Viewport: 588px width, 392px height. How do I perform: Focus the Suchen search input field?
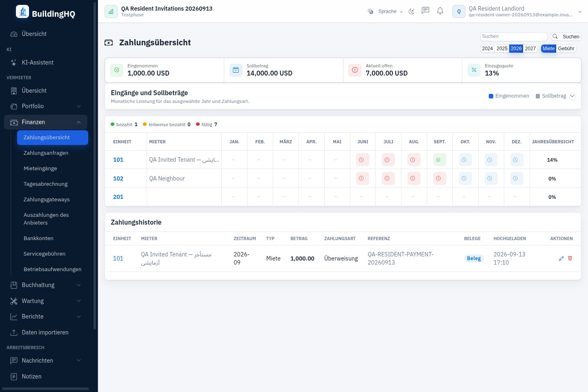(x=514, y=36)
